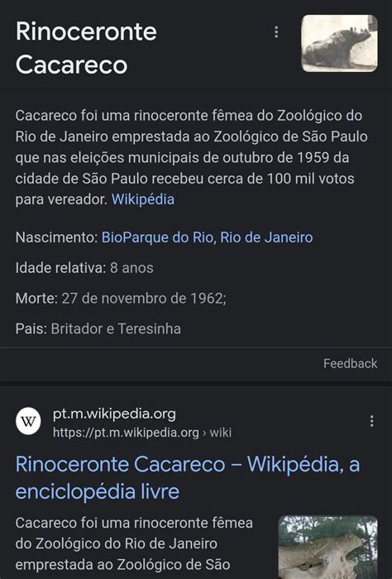Image resolution: width=392 pixels, height=579 pixels.
Task: Click the Wikipedia W favicon
Action: [x=28, y=421]
